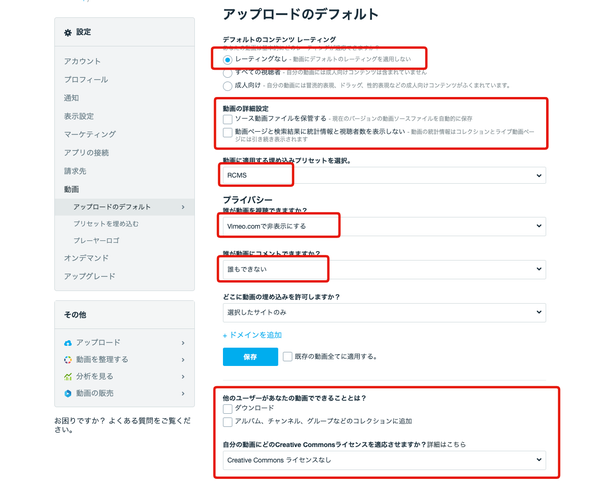Open 請求先 menu item
The image size is (600, 492).
pyautogui.click(x=75, y=171)
